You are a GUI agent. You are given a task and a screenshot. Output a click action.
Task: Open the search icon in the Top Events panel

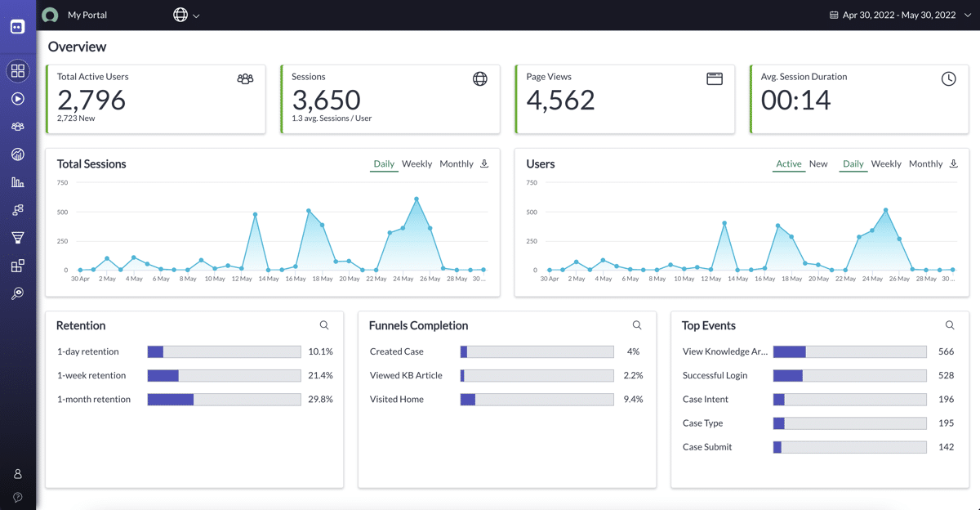click(949, 324)
